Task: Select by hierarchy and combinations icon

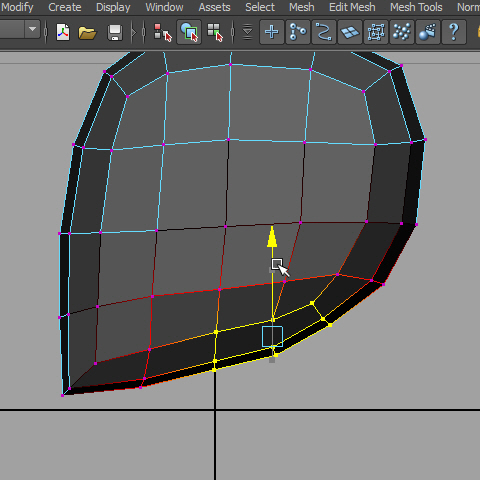Action: click(163, 32)
